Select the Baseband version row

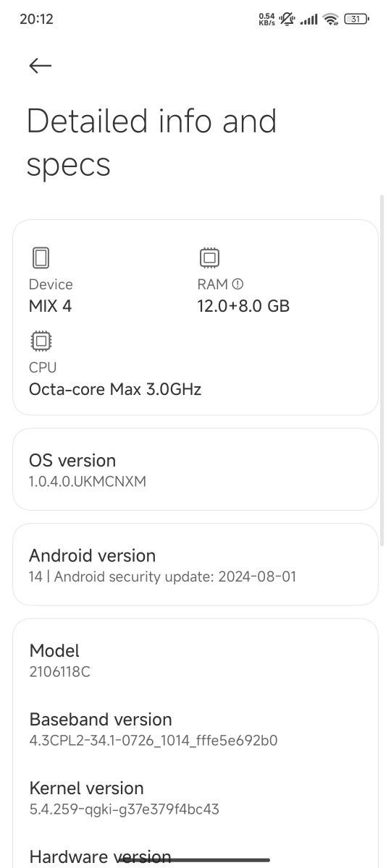(x=195, y=729)
